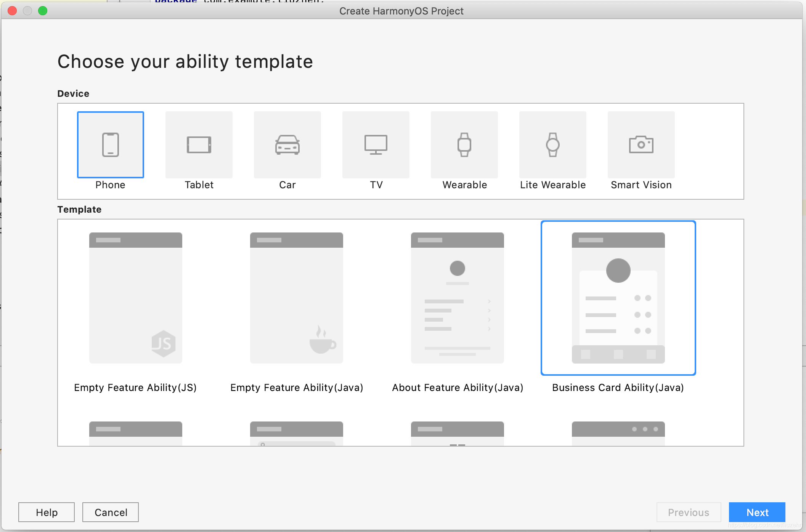Open Help for project creation
Viewport: 806px width, 532px height.
click(x=47, y=512)
